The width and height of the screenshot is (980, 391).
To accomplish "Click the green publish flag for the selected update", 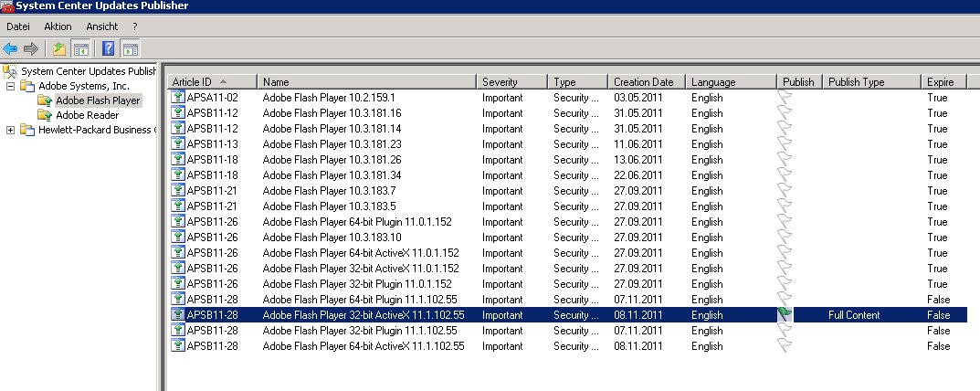I will pos(785,314).
